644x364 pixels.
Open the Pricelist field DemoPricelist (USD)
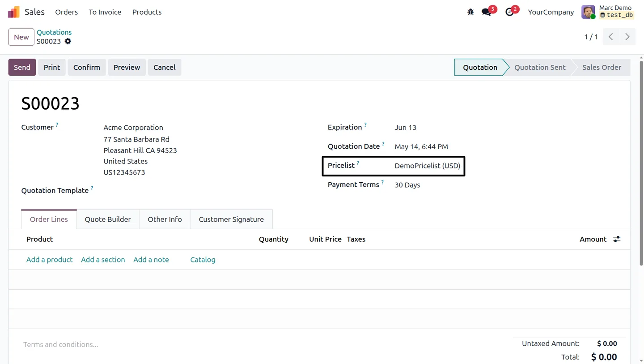pos(427,166)
